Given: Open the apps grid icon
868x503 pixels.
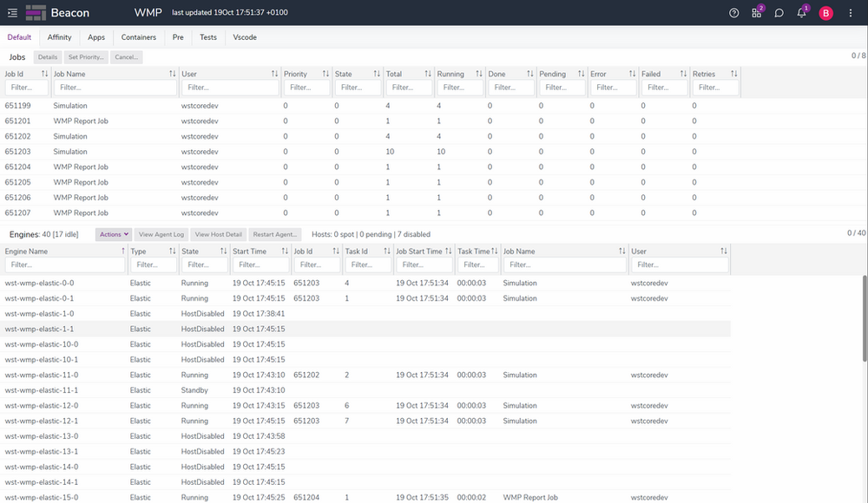Looking at the screenshot, I should 757,13.
